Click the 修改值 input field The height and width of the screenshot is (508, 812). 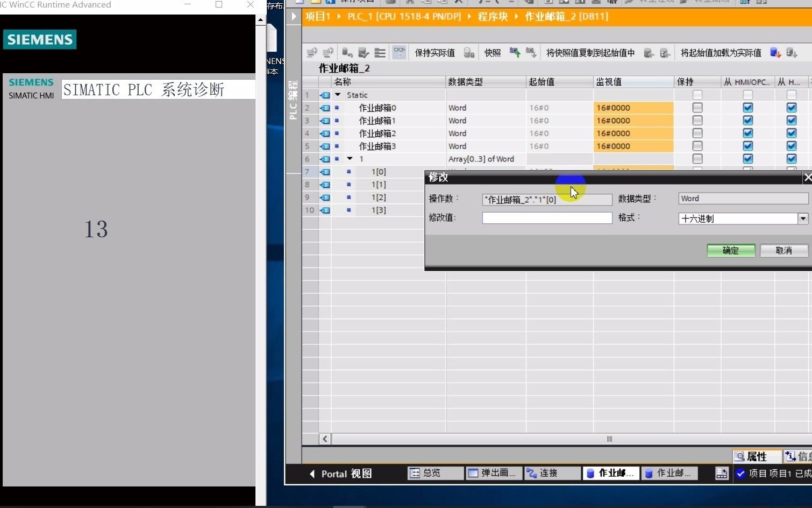point(547,218)
